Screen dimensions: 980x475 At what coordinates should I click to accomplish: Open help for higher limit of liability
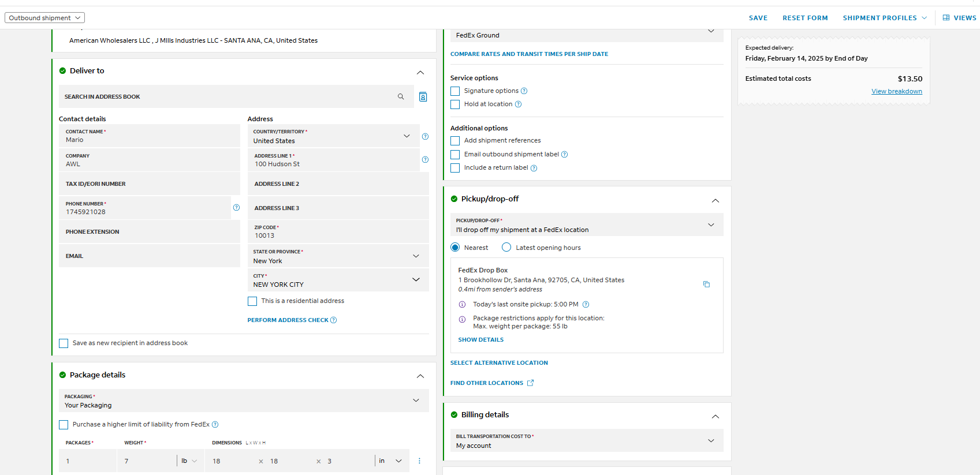coord(215,425)
